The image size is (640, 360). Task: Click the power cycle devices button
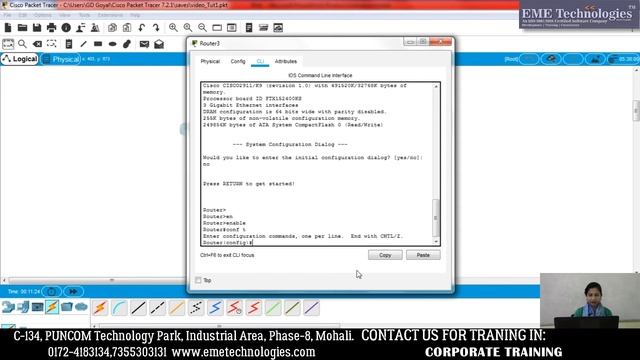point(51,291)
